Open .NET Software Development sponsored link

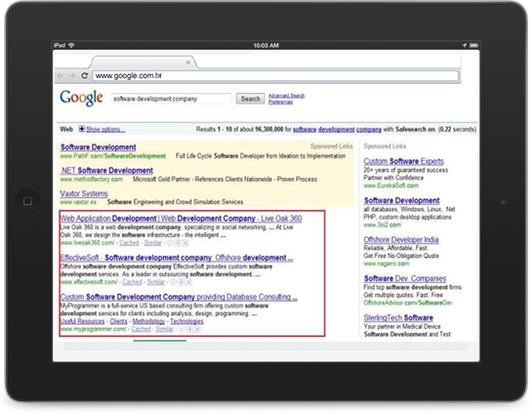pyautogui.click(x=106, y=170)
